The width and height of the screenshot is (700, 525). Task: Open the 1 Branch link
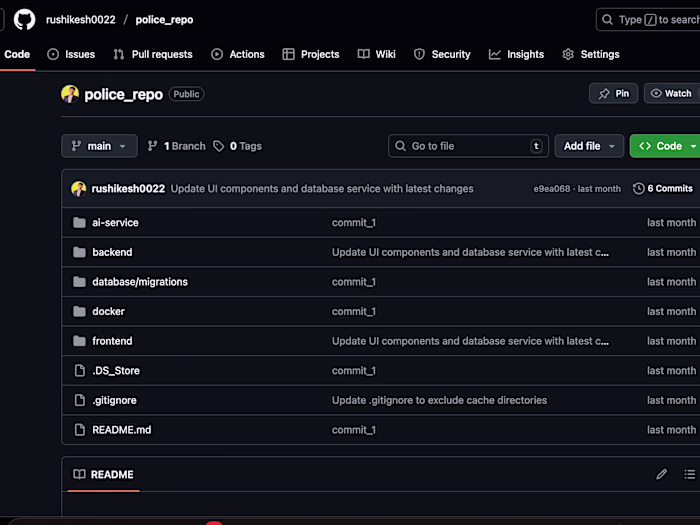pos(176,146)
